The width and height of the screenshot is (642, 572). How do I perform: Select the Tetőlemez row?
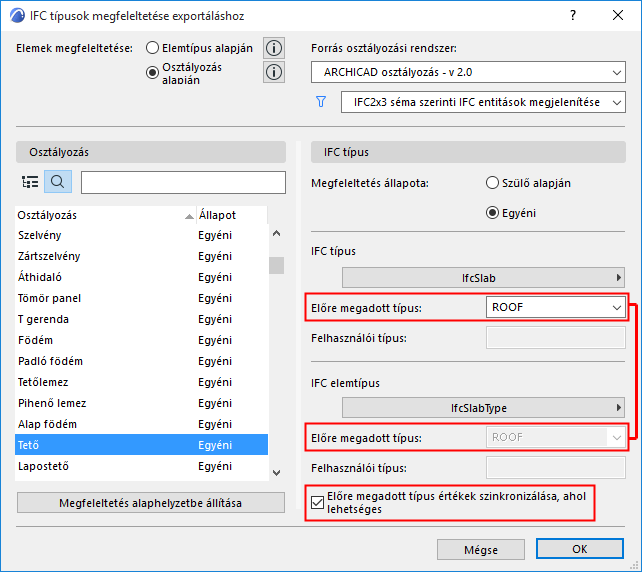point(142,382)
